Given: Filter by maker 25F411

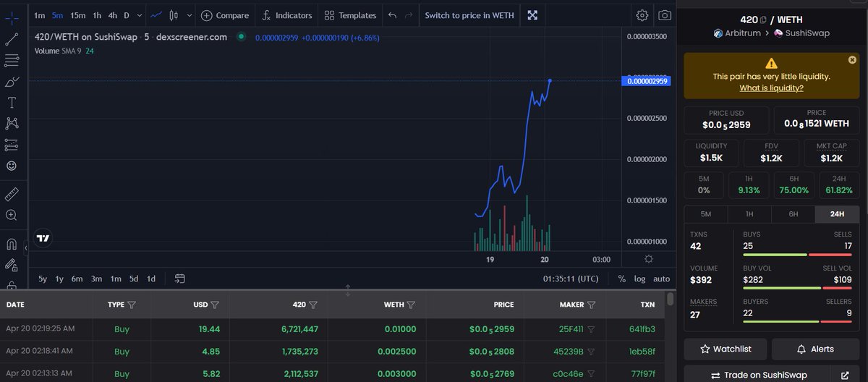Looking at the screenshot, I should (x=591, y=329).
